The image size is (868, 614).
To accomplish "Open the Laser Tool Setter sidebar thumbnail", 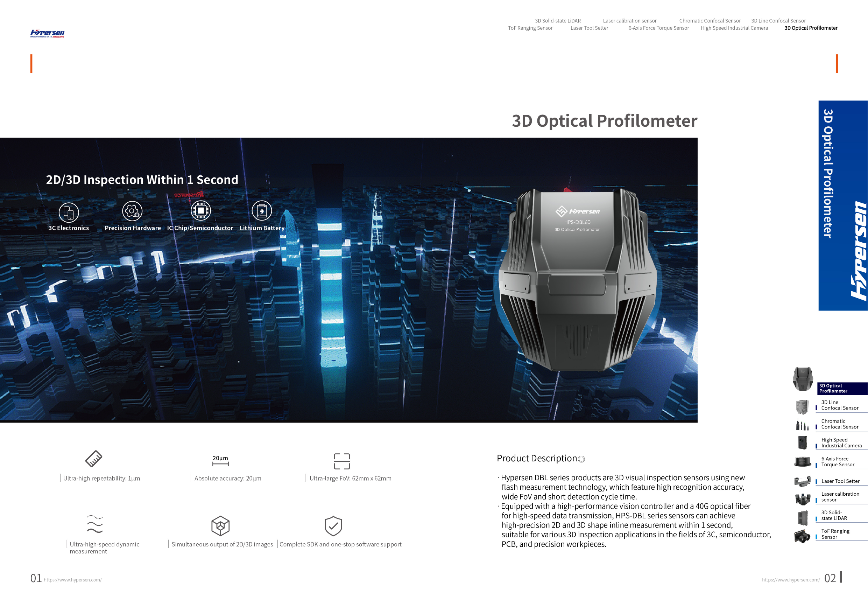I will click(803, 481).
